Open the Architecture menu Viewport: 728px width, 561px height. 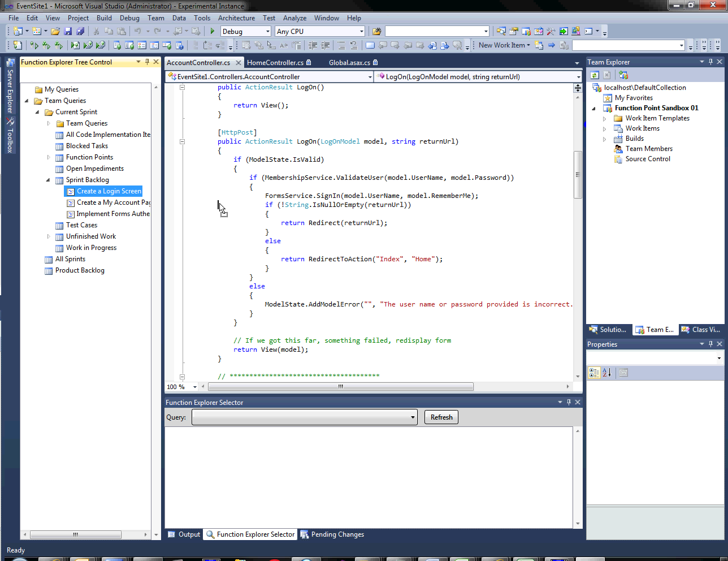[236, 18]
